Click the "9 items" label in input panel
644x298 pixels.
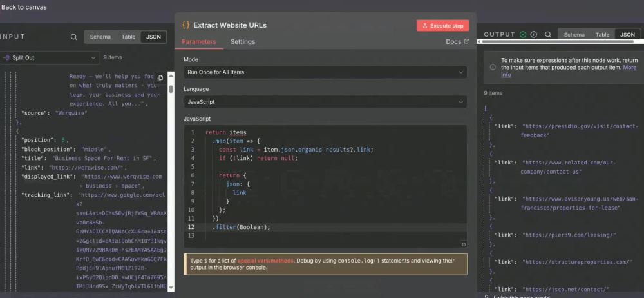(x=113, y=57)
